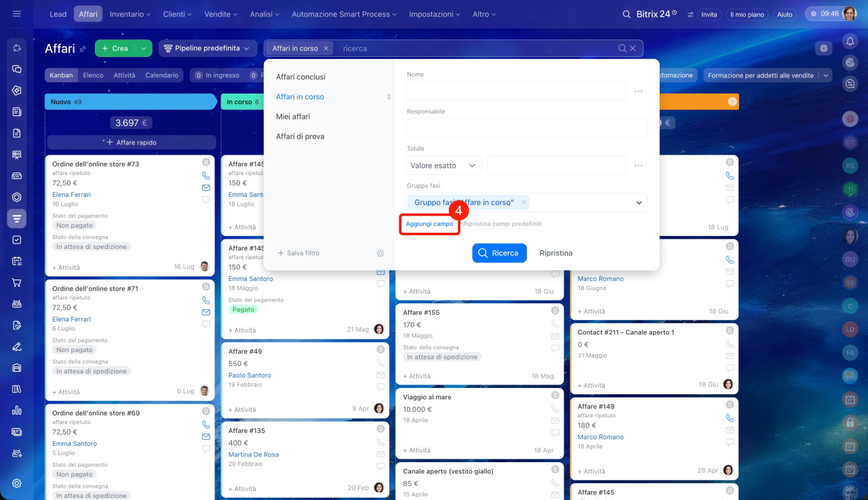
Task: Open the notifications bell icon
Action: 850,41
